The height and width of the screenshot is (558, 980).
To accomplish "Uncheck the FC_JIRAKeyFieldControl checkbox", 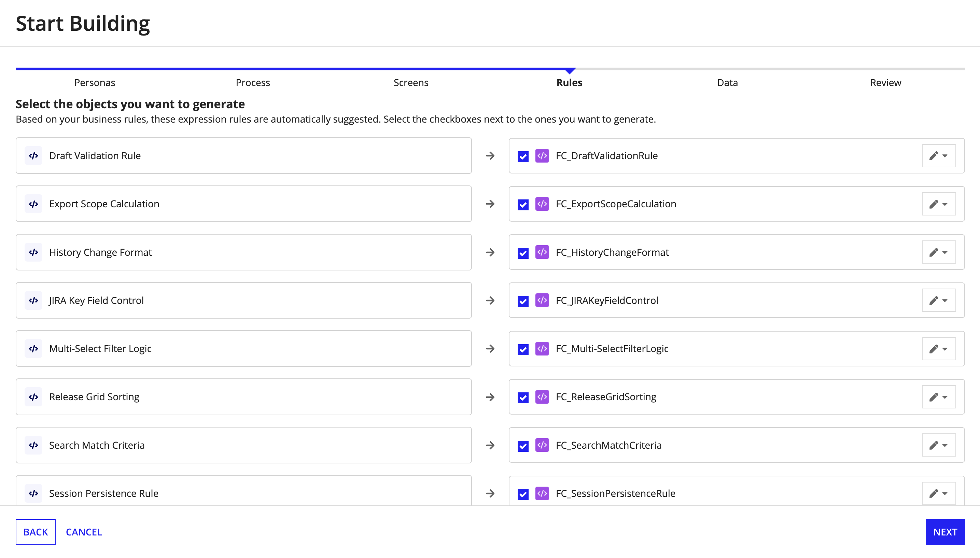I will (x=523, y=301).
